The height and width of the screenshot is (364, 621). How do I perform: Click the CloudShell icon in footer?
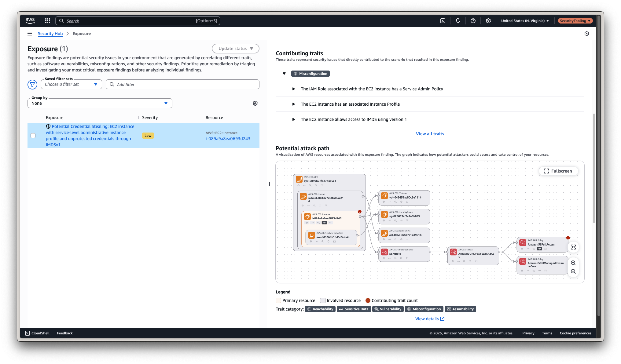pos(28,333)
